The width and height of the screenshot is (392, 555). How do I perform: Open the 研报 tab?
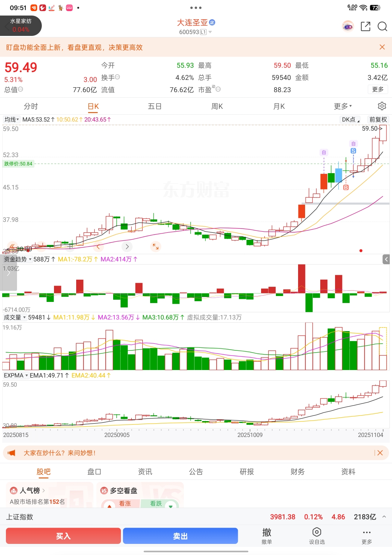(x=247, y=472)
